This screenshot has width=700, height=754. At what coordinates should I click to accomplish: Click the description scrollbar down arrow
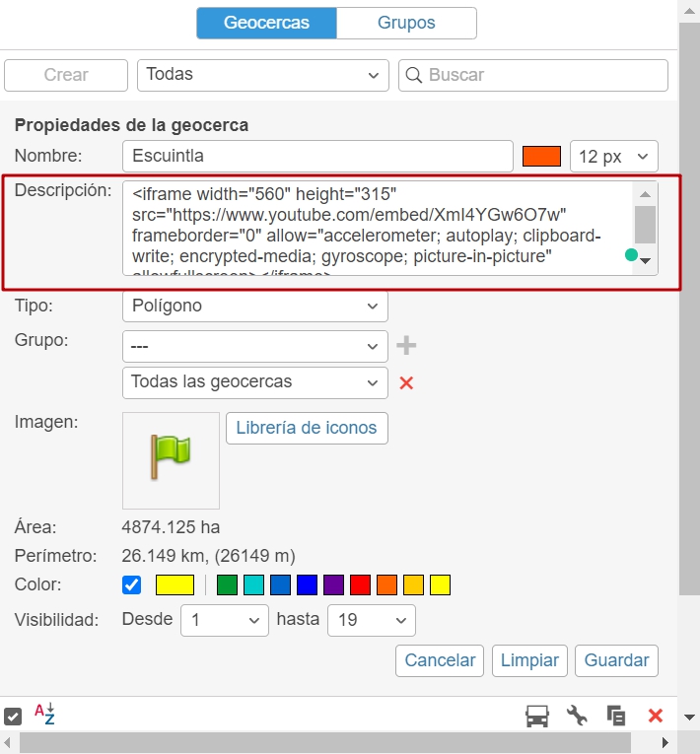coord(645,261)
